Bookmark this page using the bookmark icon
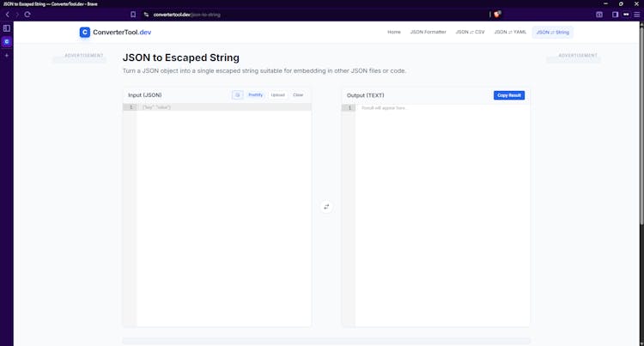Image resolution: width=644 pixels, height=346 pixels. pos(133,15)
